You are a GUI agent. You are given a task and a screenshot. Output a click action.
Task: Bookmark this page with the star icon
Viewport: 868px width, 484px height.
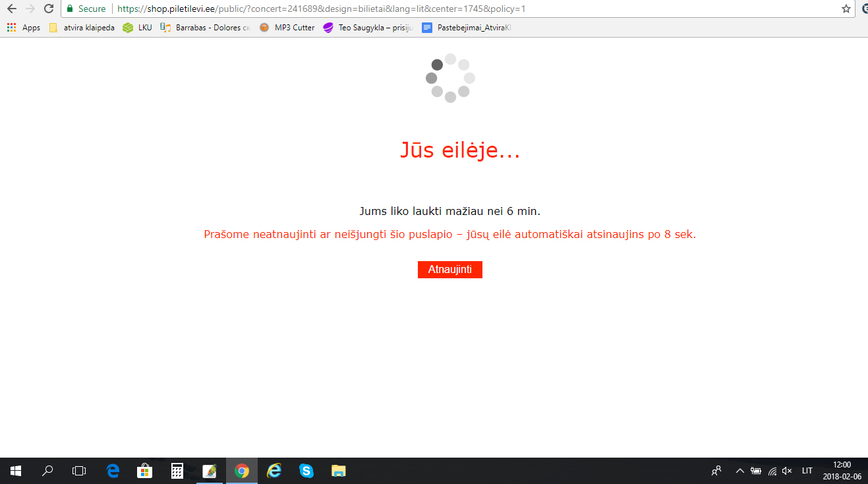pyautogui.click(x=846, y=9)
